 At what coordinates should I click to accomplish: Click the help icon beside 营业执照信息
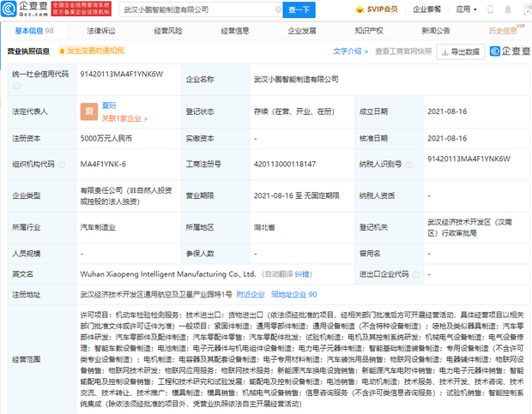(61, 51)
